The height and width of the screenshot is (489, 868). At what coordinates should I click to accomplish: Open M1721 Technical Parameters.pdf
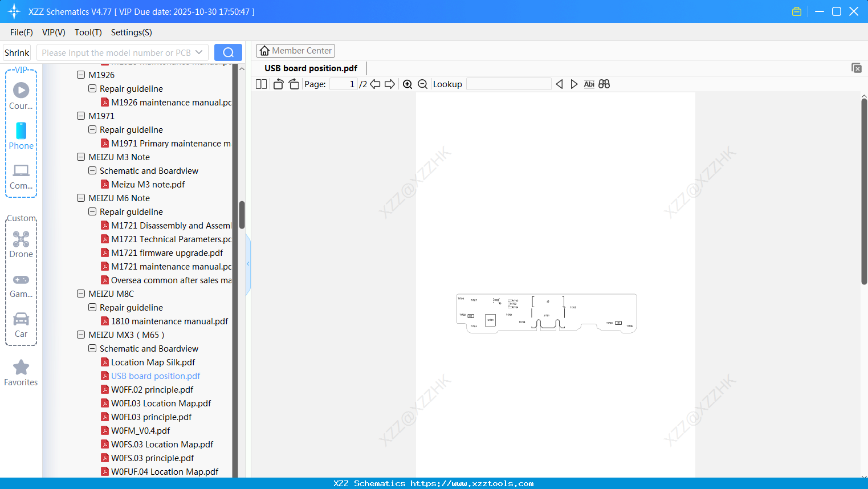coord(166,239)
